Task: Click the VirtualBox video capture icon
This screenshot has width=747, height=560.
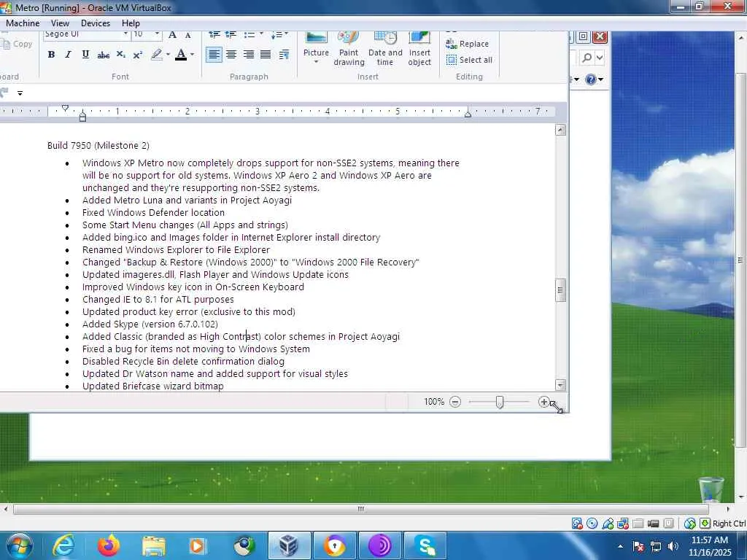Action: click(653, 524)
